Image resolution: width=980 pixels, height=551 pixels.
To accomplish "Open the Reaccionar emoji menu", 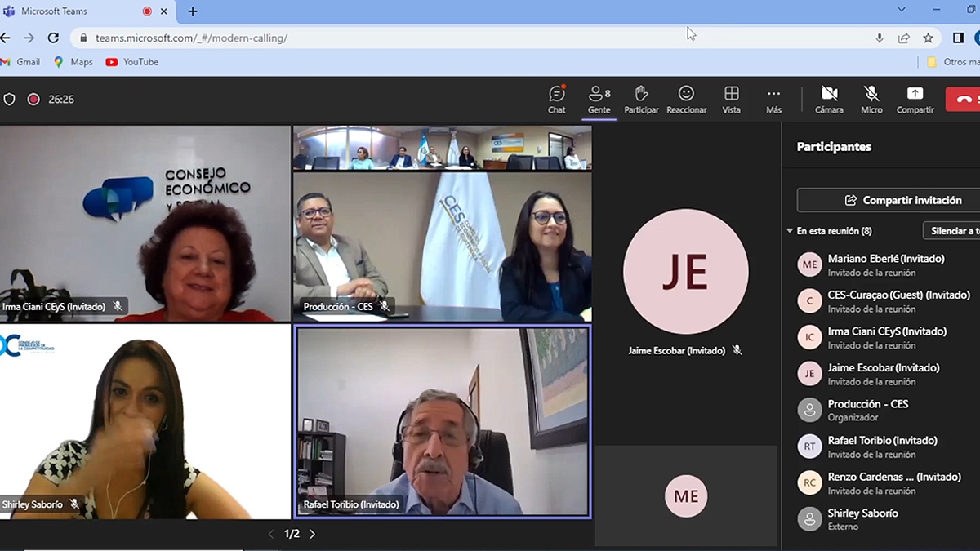I will [x=686, y=100].
